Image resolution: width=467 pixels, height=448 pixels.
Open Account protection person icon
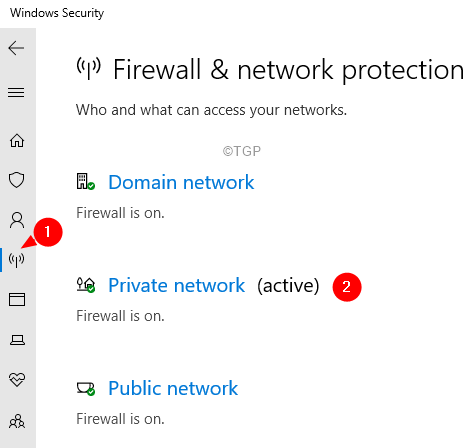17,220
